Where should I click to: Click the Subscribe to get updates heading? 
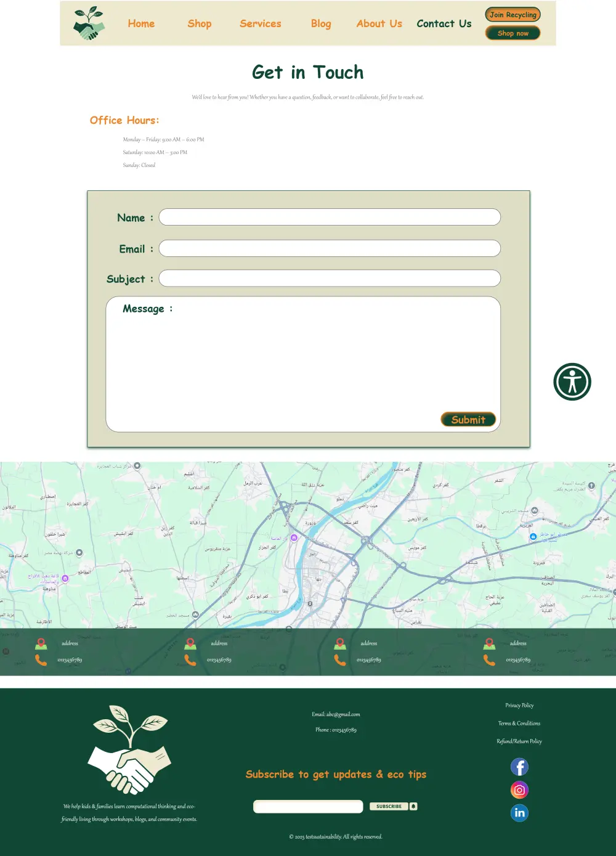coord(336,774)
